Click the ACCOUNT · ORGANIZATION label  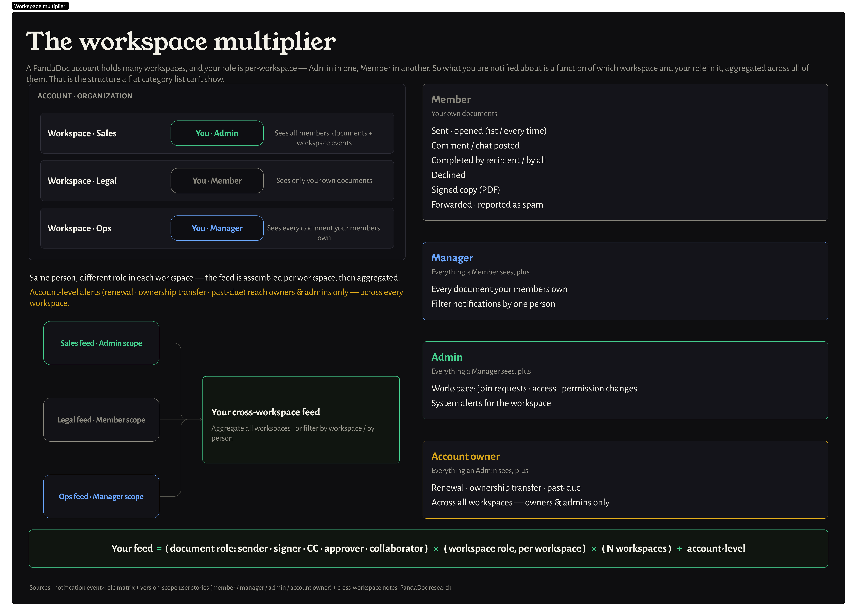(85, 96)
